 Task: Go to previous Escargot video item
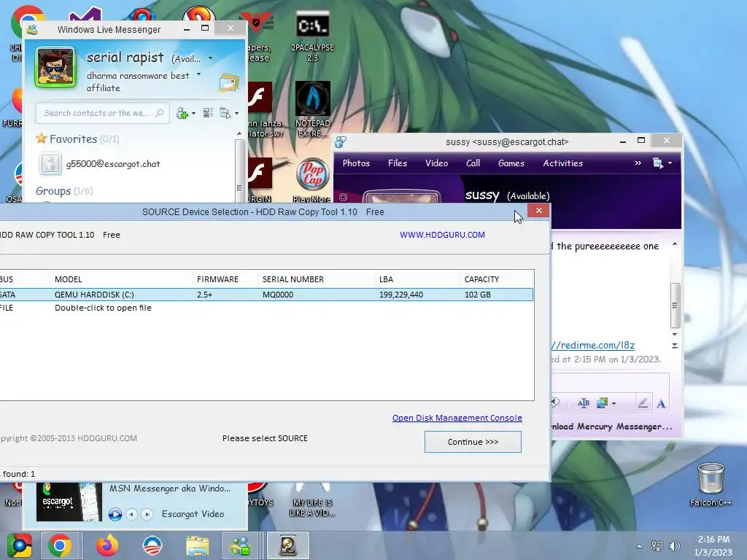click(x=131, y=514)
